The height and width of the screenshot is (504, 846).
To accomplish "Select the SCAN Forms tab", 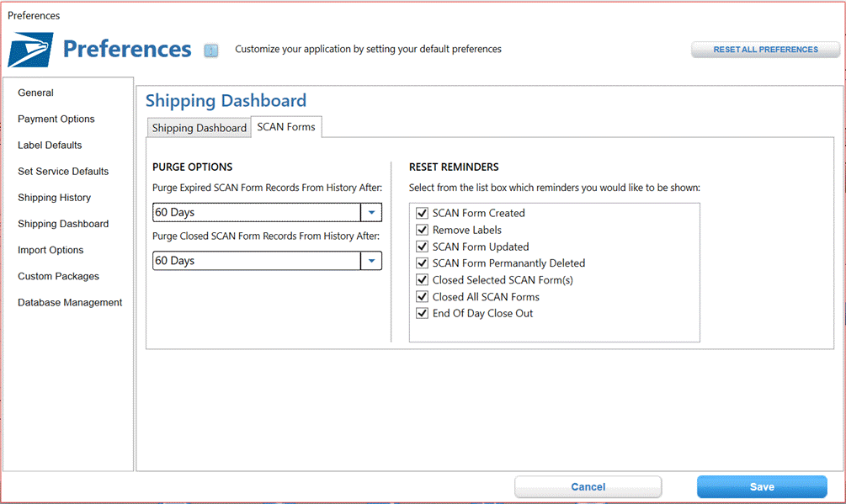I will coord(286,127).
